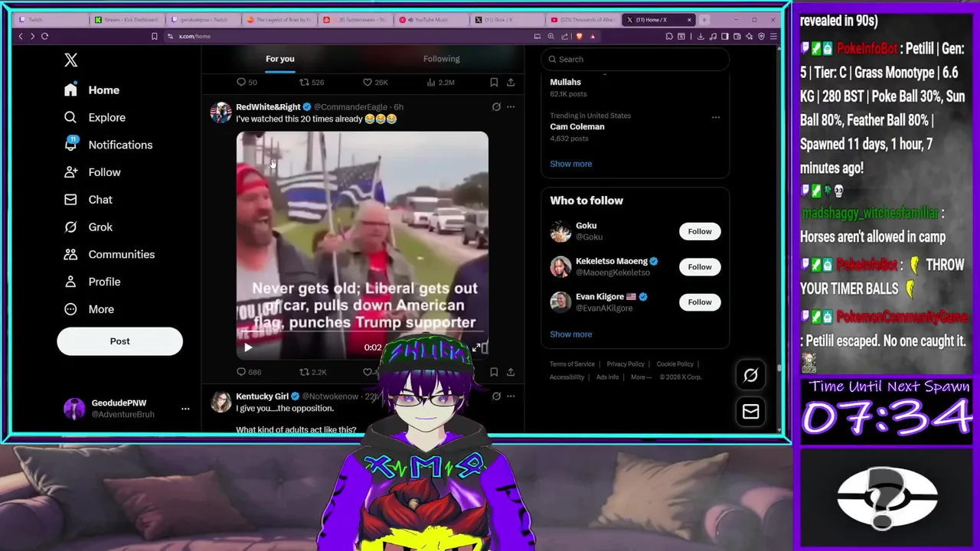Image resolution: width=980 pixels, height=551 pixels.
Task: Bookmark the RedWhite&Right video post
Action: [494, 372]
